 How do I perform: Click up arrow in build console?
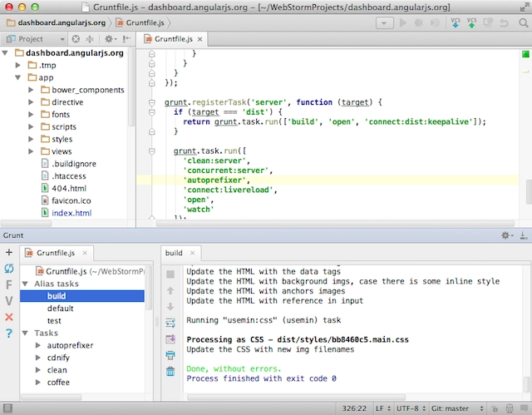[170, 290]
